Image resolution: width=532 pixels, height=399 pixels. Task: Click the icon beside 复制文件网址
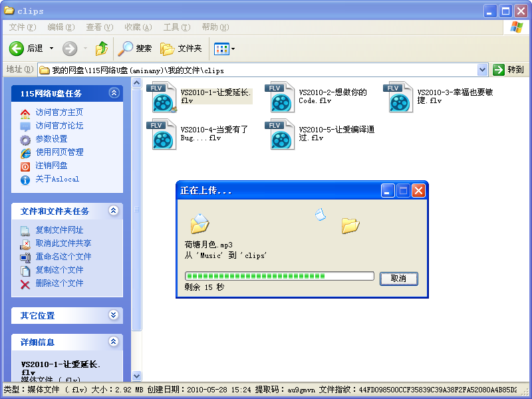[25, 231]
